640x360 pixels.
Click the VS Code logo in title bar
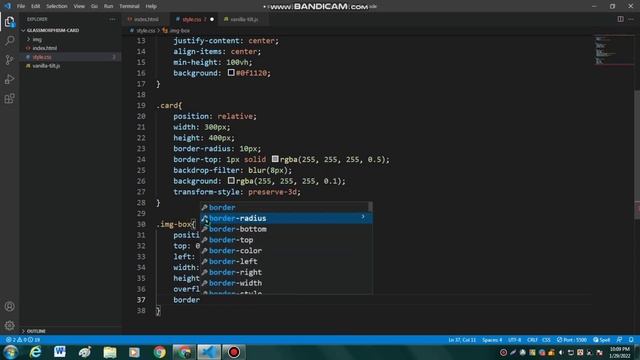7,6
